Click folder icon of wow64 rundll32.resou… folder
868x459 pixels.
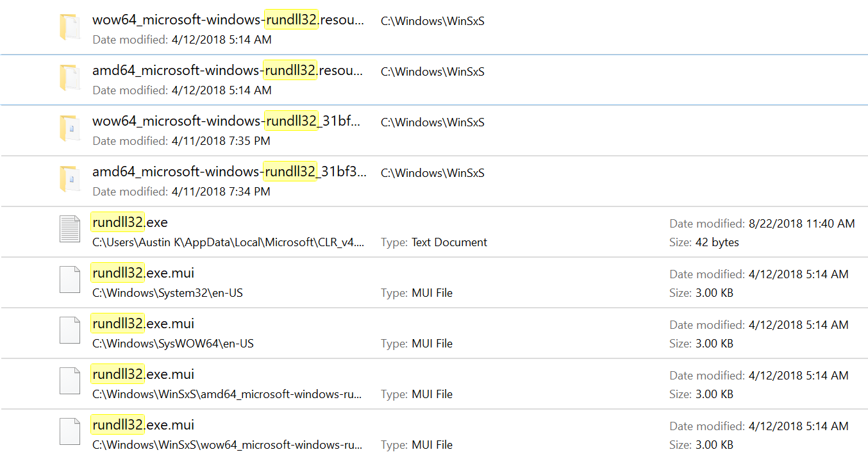click(70, 27)
